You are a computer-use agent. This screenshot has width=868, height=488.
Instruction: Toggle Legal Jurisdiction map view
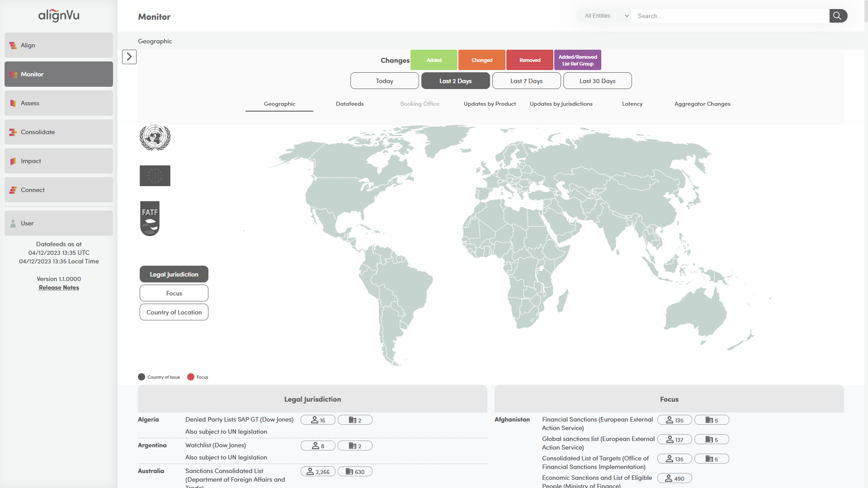174,274
